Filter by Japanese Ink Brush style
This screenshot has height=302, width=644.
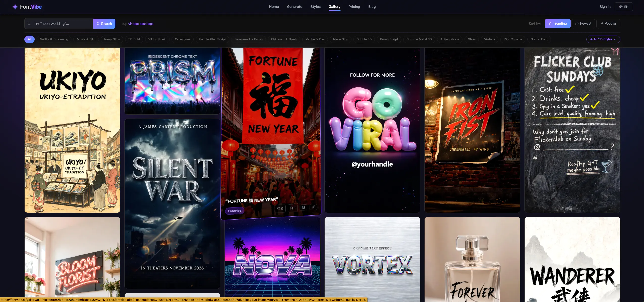(x=248, y=39)
